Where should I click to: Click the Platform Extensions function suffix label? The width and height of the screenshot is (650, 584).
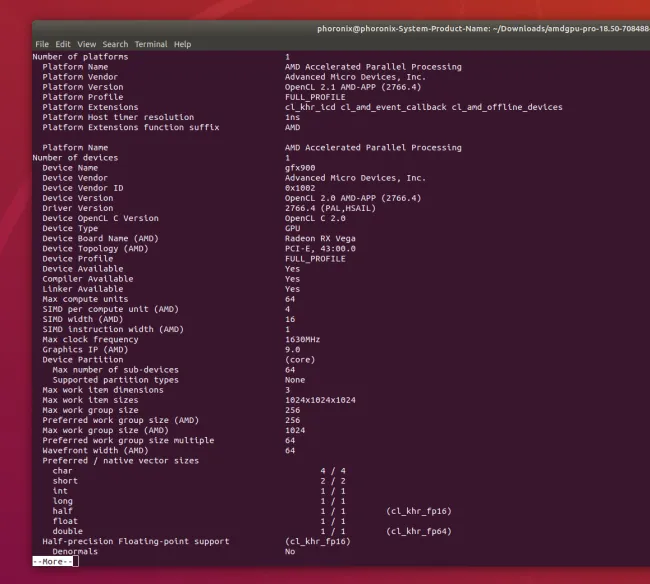130,127
